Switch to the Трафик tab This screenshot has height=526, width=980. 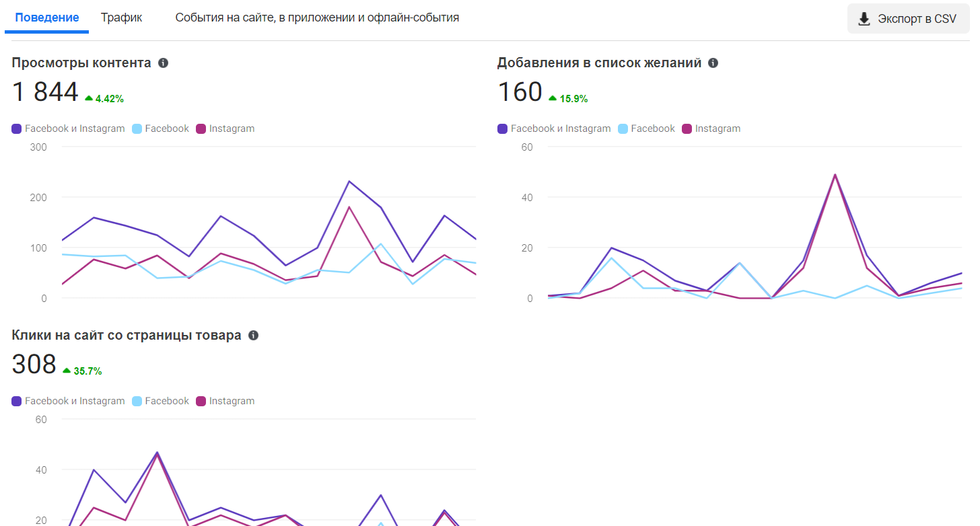click(121, 18)
